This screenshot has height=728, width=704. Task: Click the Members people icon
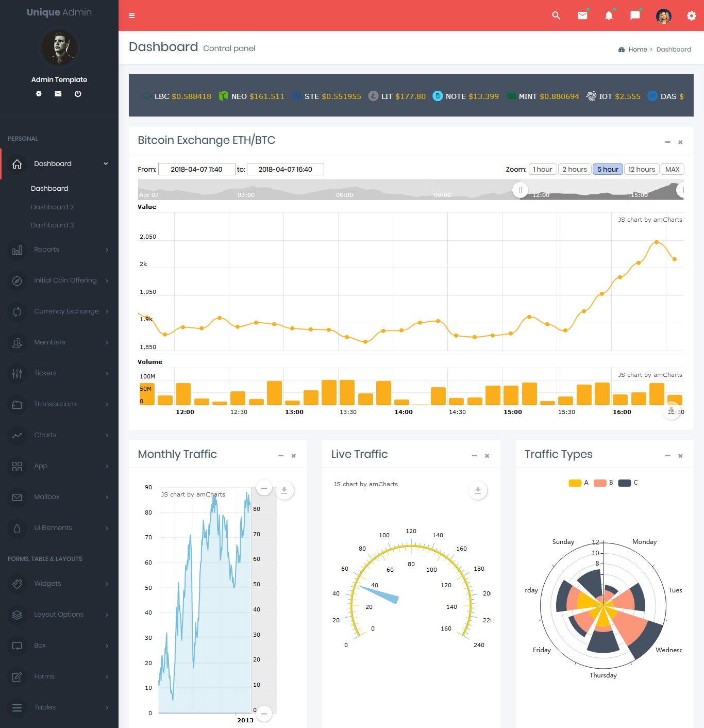[x=17, y=343]
